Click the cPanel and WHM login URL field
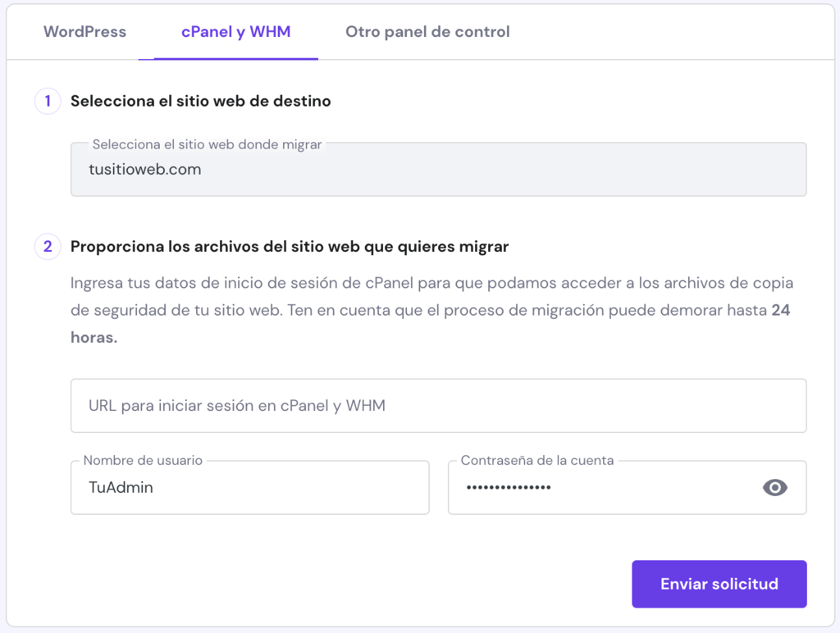This screenshot has height=633, width=840. tap(438, 405)
